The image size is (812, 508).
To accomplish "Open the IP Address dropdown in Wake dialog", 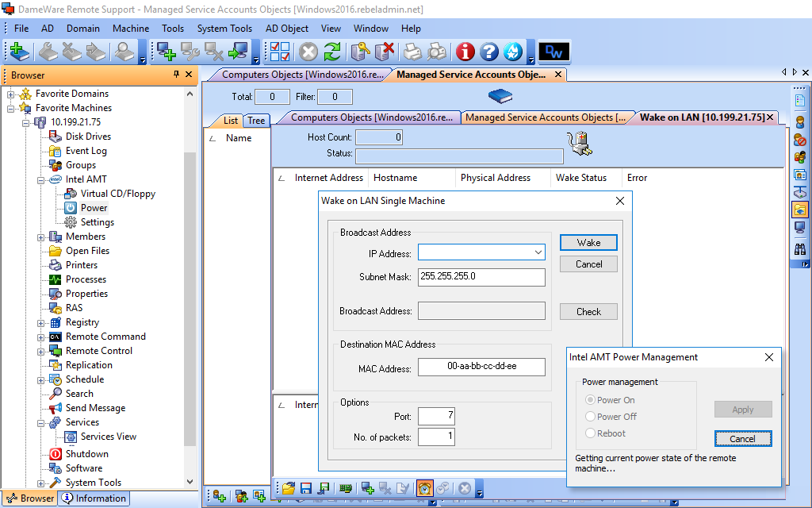I will click(537, 252).
